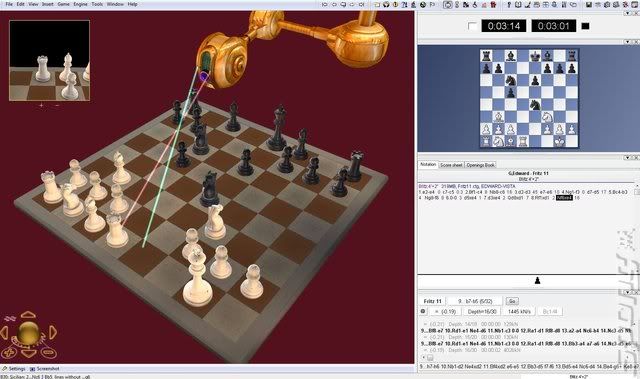Decrease magnifier zoom with minus sign
Viewport: 640px width, 379px height.
57,105
